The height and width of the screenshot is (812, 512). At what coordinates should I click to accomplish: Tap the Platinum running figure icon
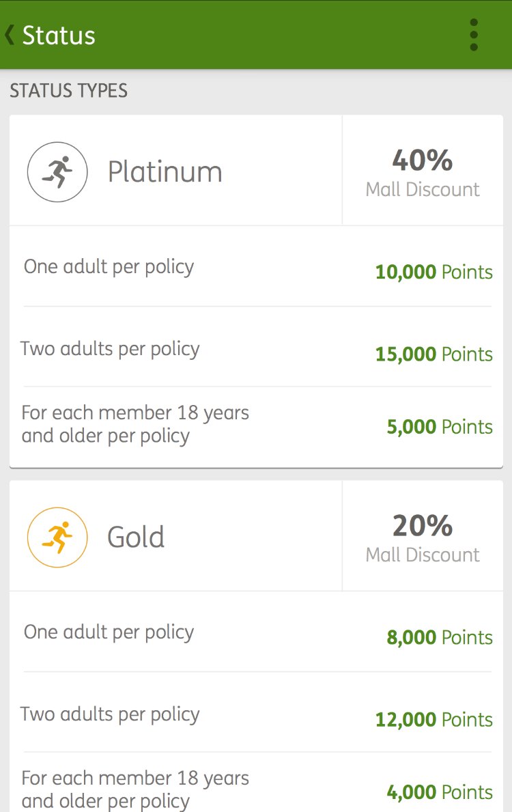pyautogui.click(x=57, y=172)
